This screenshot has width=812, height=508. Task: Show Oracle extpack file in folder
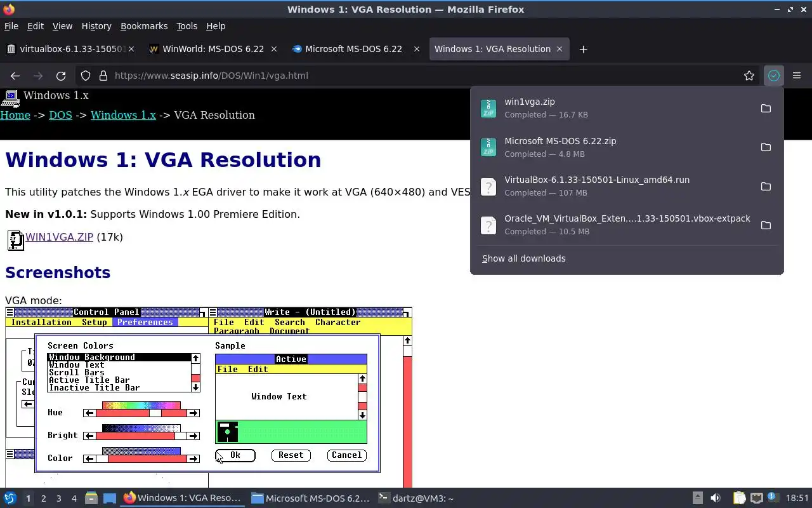click(766, 225)
